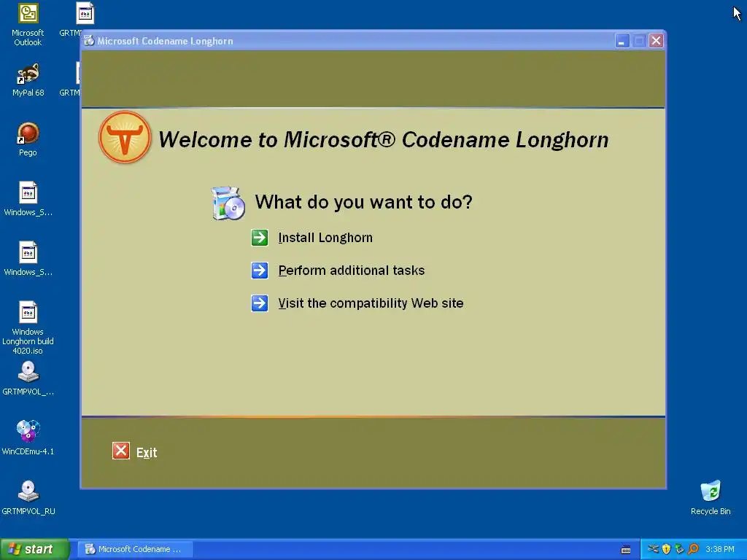The height and width of the screenshot is (560, 747).
Task: Select the Windows Longhorn build 4020.iso file
Action: click(28, 327)
